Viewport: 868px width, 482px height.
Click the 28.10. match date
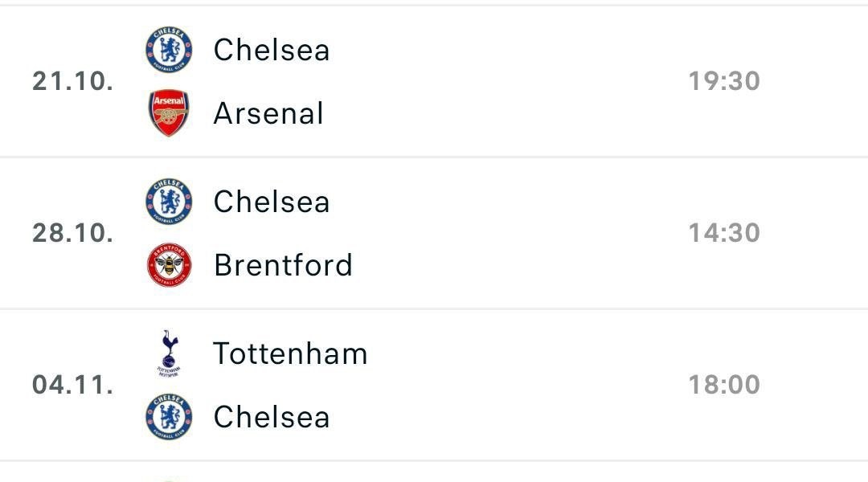click(72, 233)
